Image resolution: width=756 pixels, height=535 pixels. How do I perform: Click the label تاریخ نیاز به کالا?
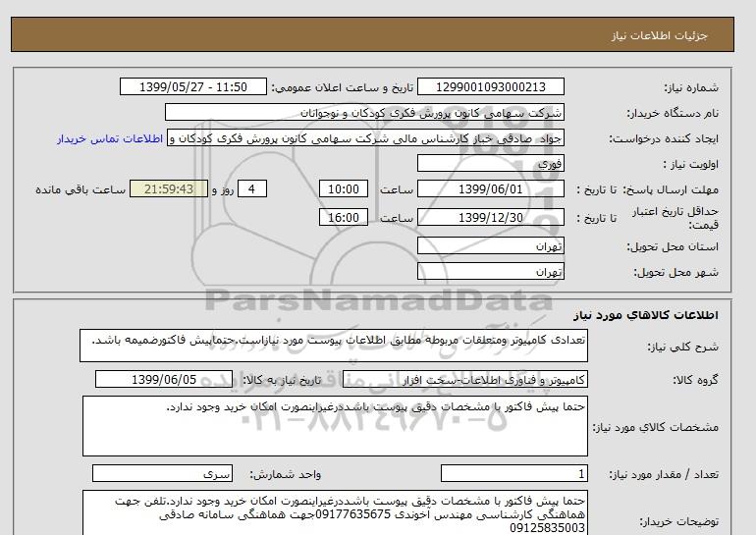point(282,380)
